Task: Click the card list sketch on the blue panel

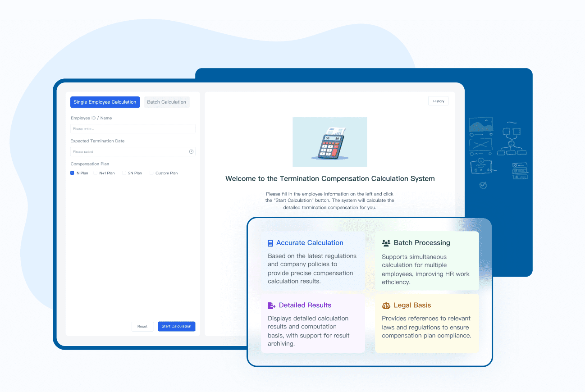Action: coord(519,170)
